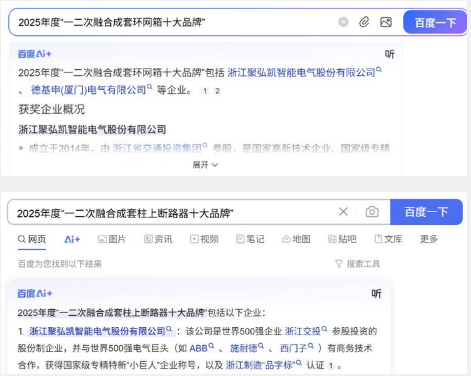Expand the top AI answer with 展开

[x=205, y=165]
